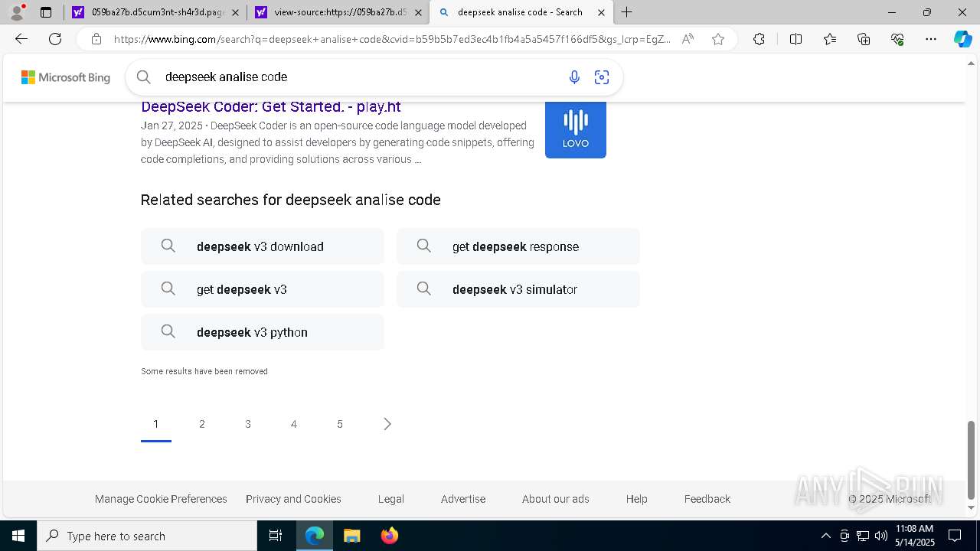980x551 pixels.
Task: Search related: get deepseek v3
Action: point(263,289)
